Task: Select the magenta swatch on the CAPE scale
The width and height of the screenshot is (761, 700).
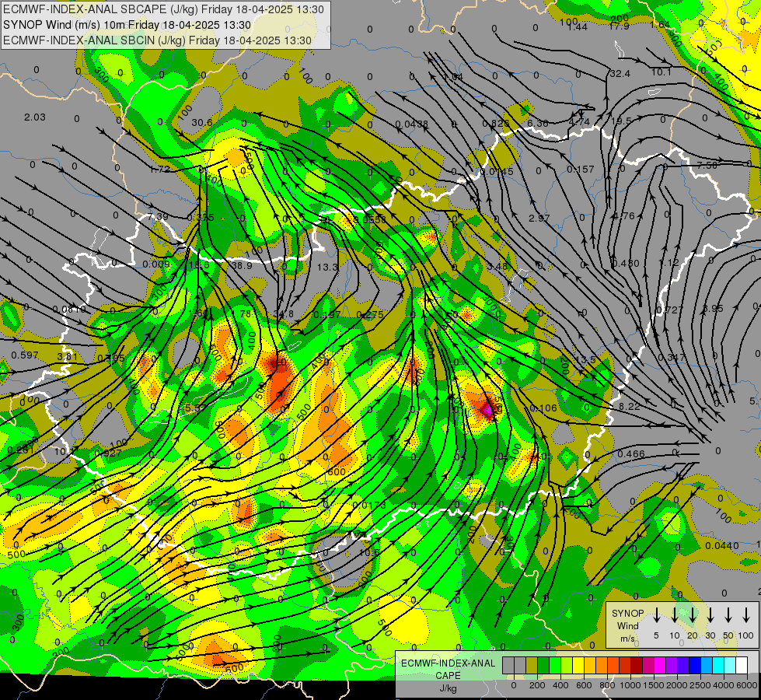Action: 660,665
